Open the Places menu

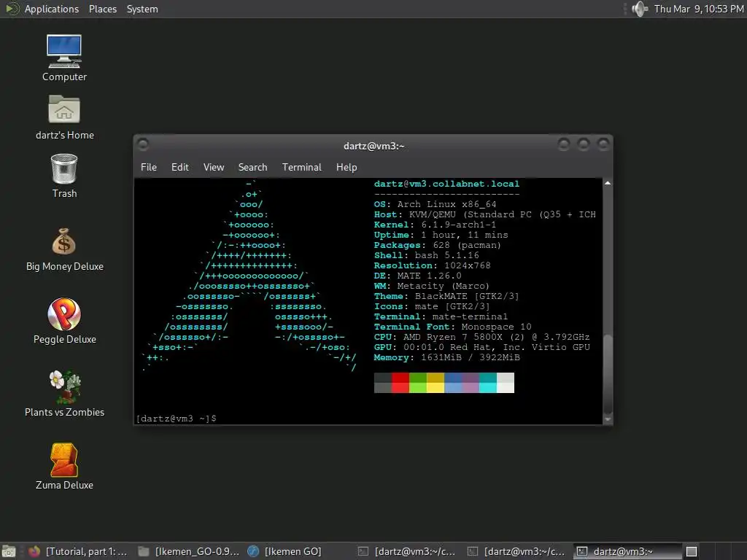click(x=102, y=9)
